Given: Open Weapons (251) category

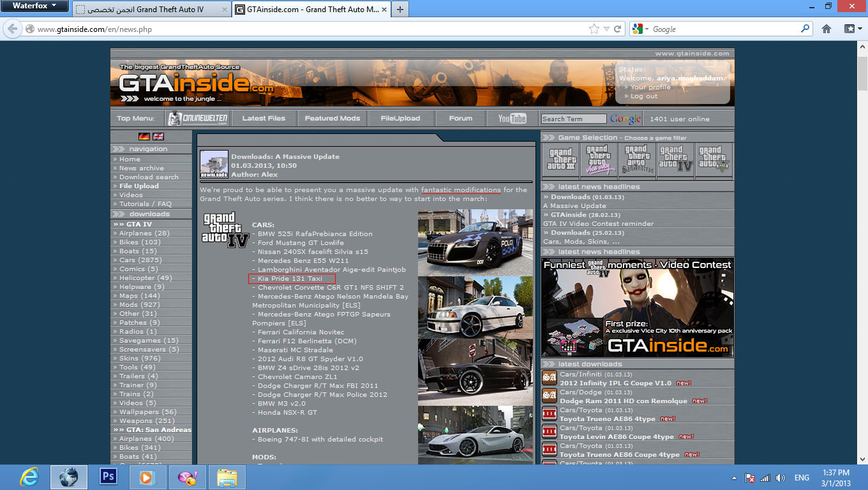Looking at the screenshot, I should click(x=147, y=421).
